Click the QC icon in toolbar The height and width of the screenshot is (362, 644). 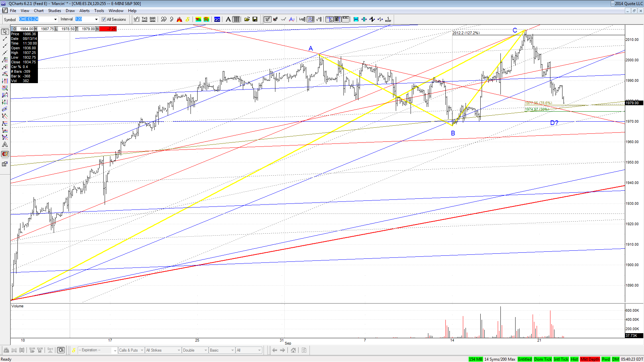(217, 19)
